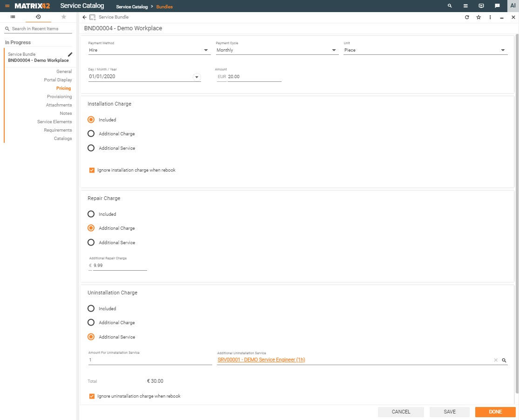The width and height of the screenshot is (519, 420).
Task: Click the back arrow next to Service Bundle
Action: (x=84, y=17)
